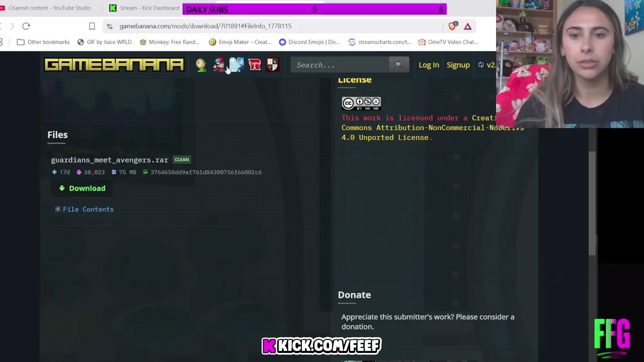The height and width of the screenshot is (362, 644).
Task: Open Brave Shields lion icon
Action: click(x=453, y=26)
